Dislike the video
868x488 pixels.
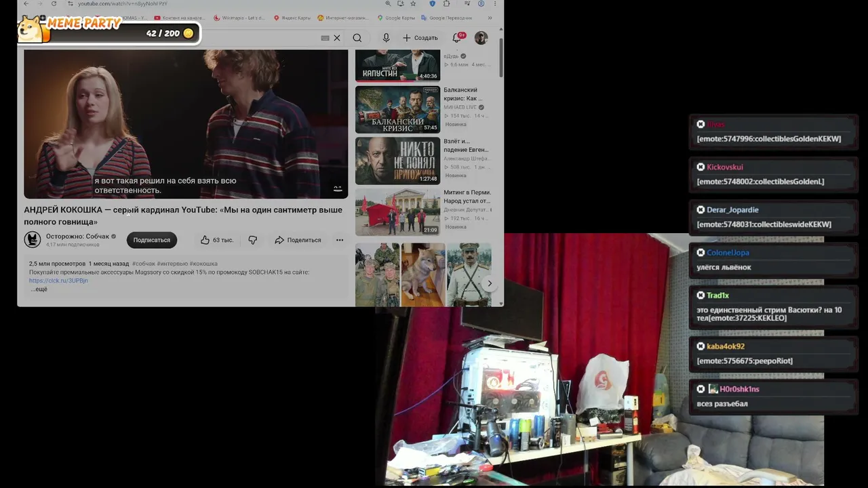pos(253,240)
